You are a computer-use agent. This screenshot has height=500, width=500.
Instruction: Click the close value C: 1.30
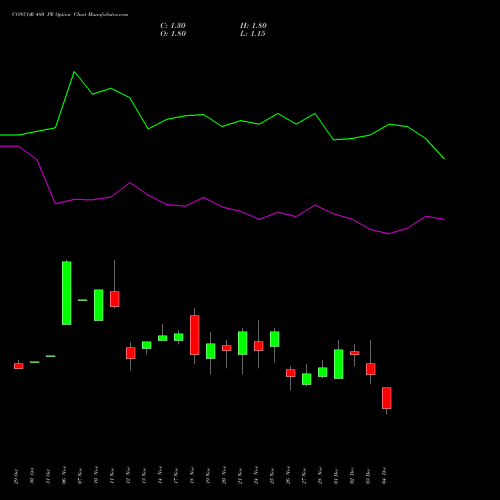(x=173, y=26)
